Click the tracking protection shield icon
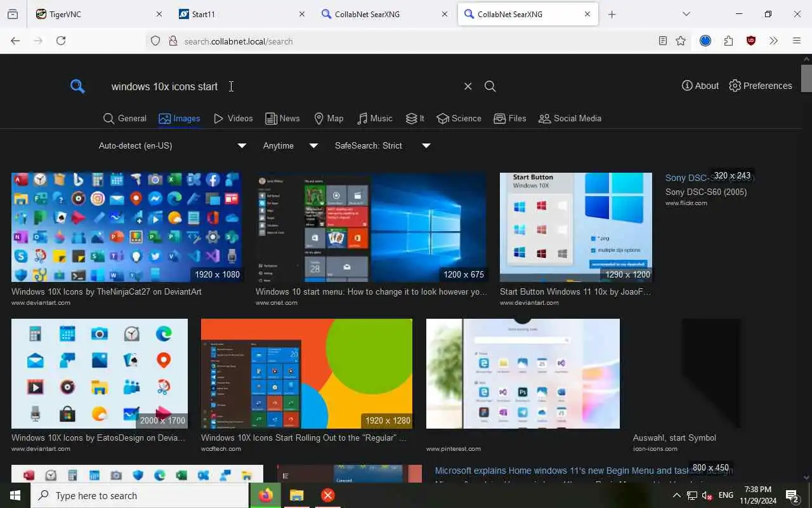The width and height of the screenshot is (812, 508). coord(155,41)
